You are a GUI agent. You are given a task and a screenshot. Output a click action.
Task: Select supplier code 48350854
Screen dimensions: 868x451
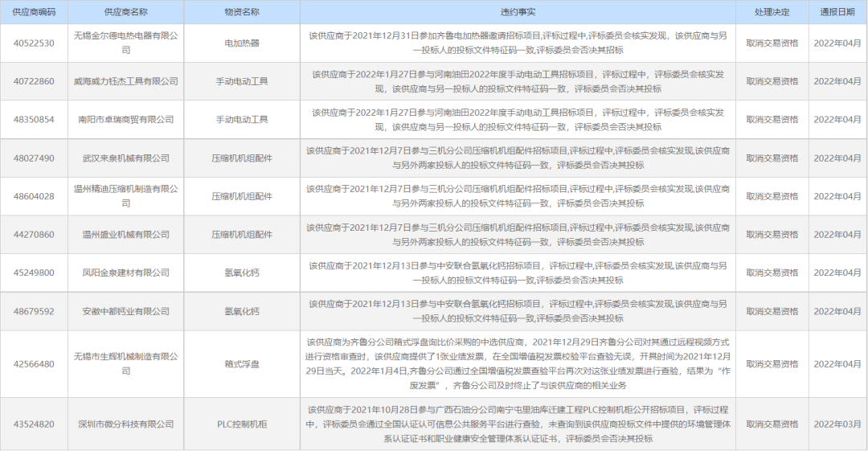(x=34, y=120)
